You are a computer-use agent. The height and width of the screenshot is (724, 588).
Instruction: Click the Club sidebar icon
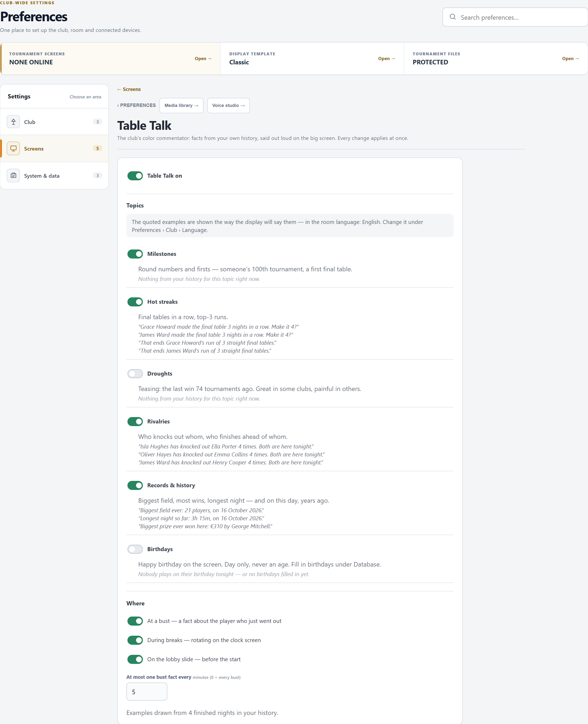[x=13, y=122]
